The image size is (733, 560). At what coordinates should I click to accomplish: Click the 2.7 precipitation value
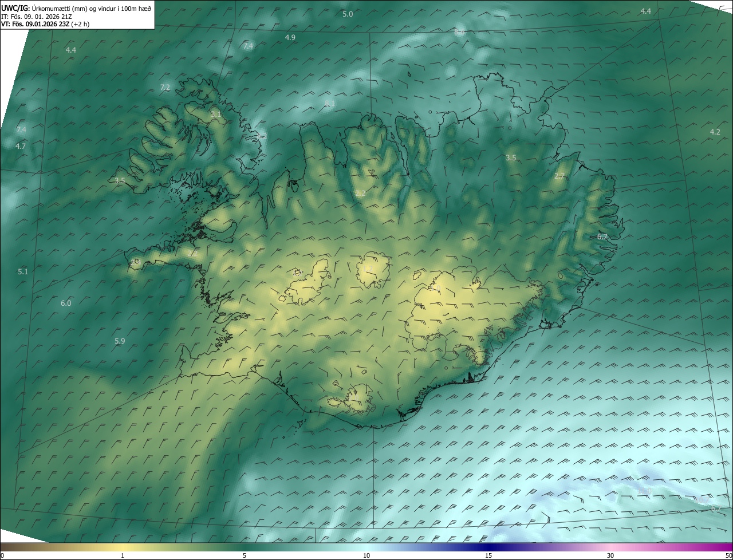point(559,176)
